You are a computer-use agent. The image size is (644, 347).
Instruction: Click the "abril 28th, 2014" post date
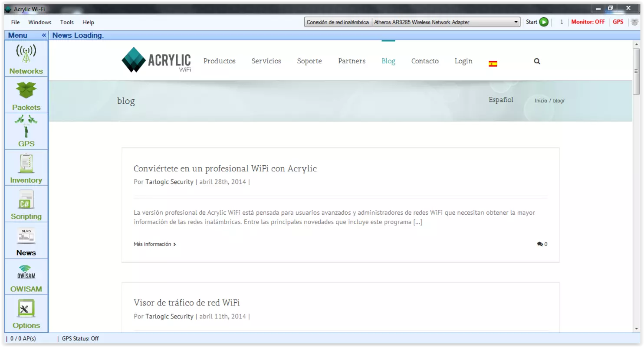tap(223, 182)
